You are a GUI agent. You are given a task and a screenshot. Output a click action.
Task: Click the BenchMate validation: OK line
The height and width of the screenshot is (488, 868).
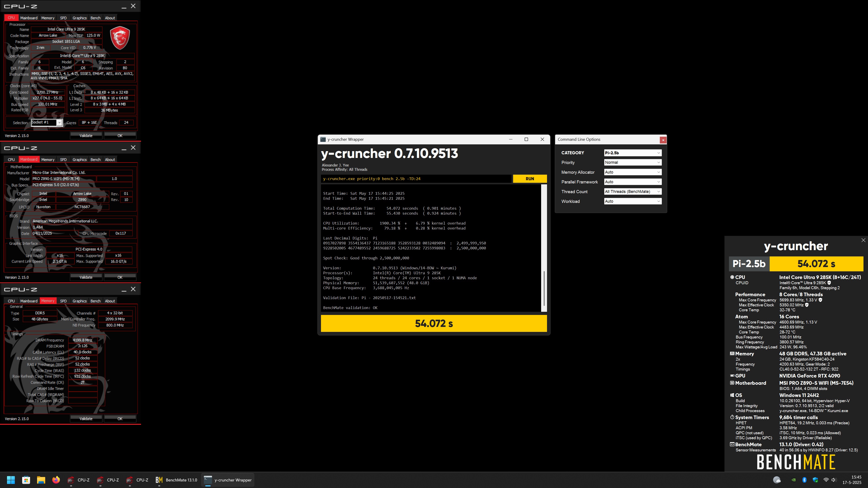click(350, 308)
